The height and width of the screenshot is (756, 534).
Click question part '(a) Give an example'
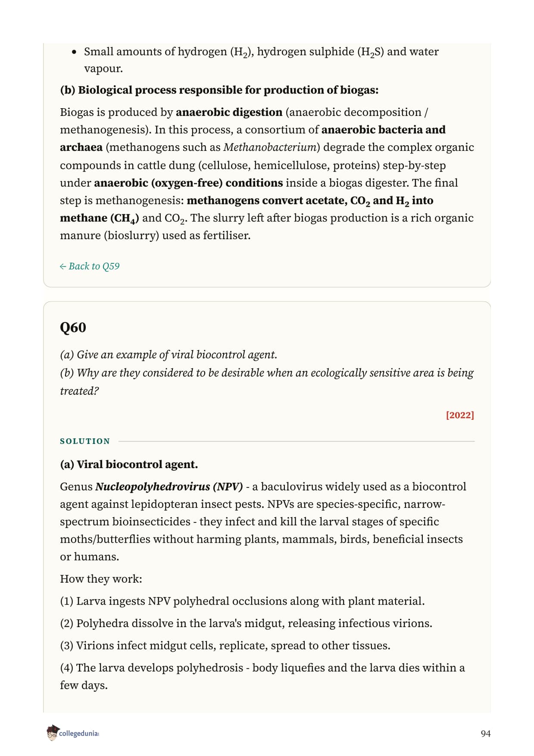point(169,355)
